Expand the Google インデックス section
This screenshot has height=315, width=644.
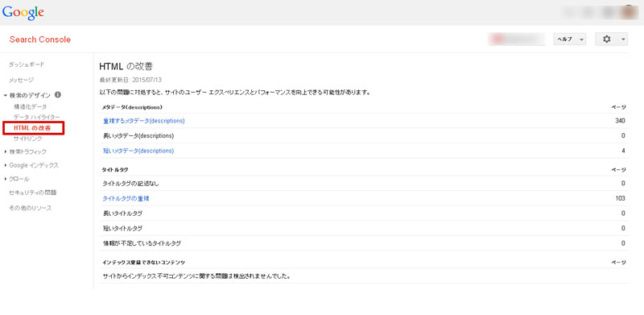[6, 165]
